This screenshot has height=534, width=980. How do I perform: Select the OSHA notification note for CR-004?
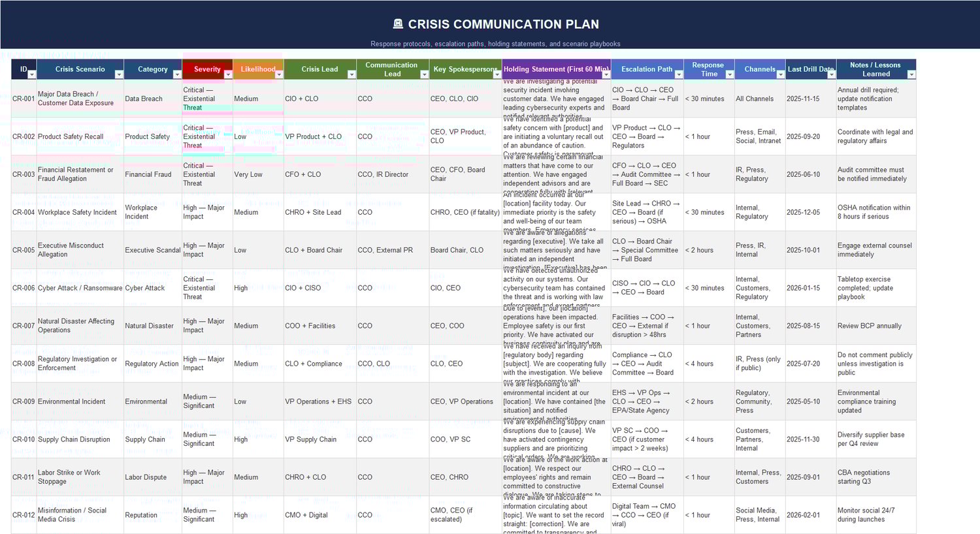click(x=875, y=212)
